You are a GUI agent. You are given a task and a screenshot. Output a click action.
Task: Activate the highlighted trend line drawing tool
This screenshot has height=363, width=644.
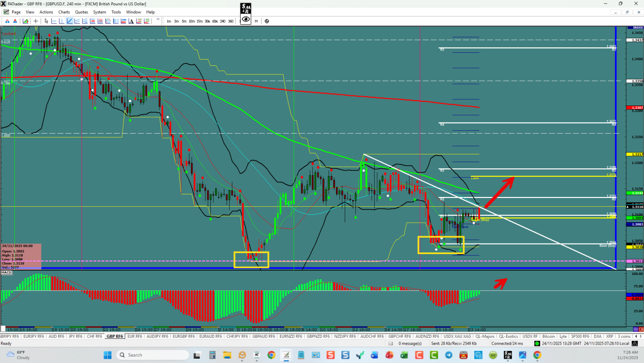click(x=70, y=21)
